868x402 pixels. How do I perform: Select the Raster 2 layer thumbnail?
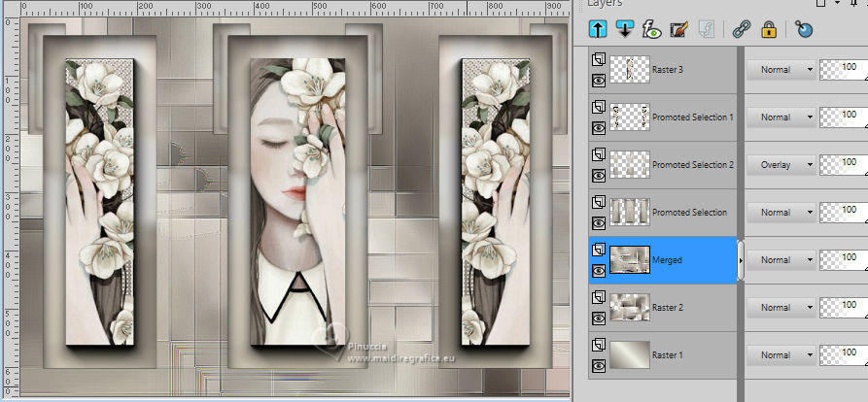tap(630, 308)
